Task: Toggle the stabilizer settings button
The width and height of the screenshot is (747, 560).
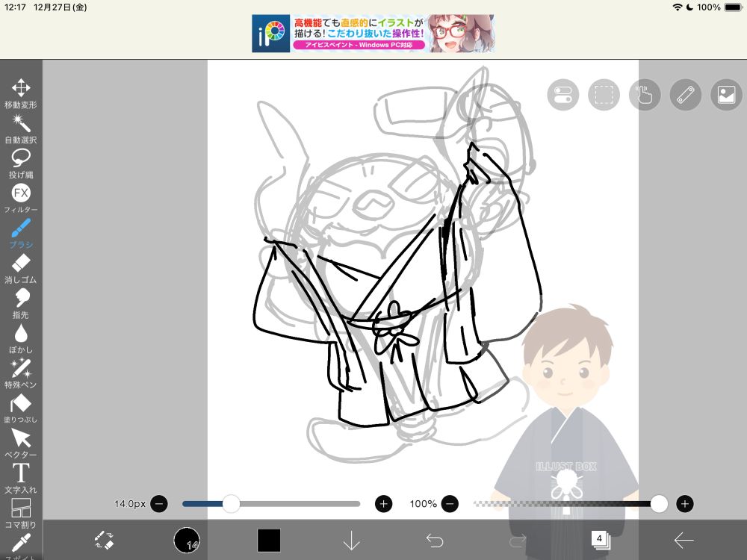Action: coord(563,95)
